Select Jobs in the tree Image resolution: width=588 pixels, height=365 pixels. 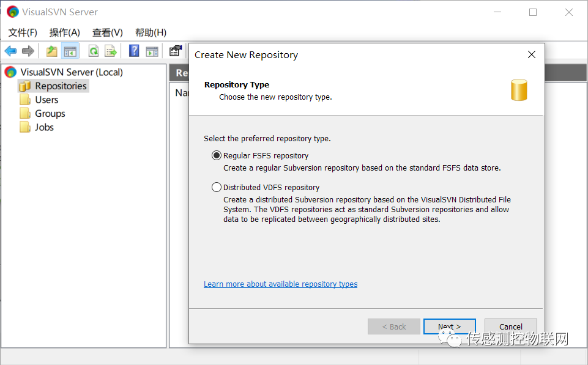(x=44, y=127)
